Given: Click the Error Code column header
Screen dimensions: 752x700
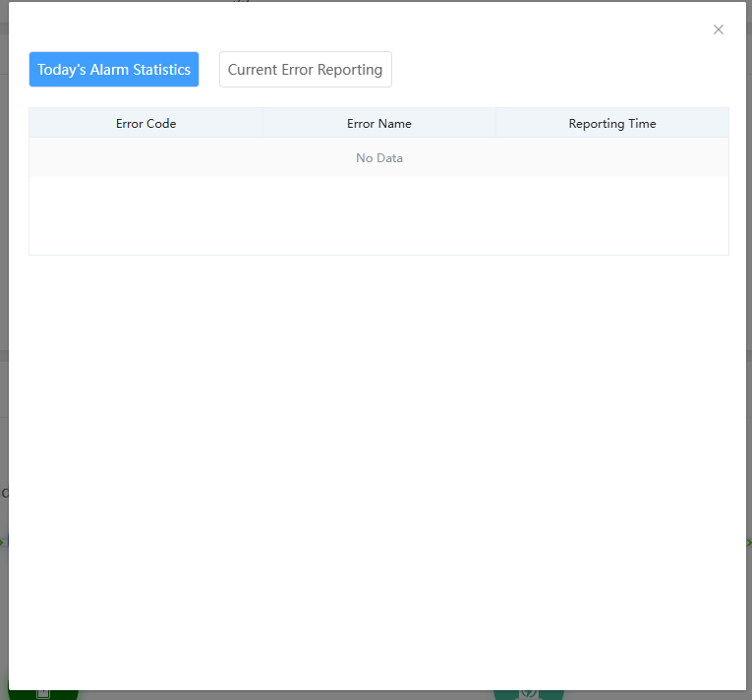Looking at the screenshot, I should 145,124.
